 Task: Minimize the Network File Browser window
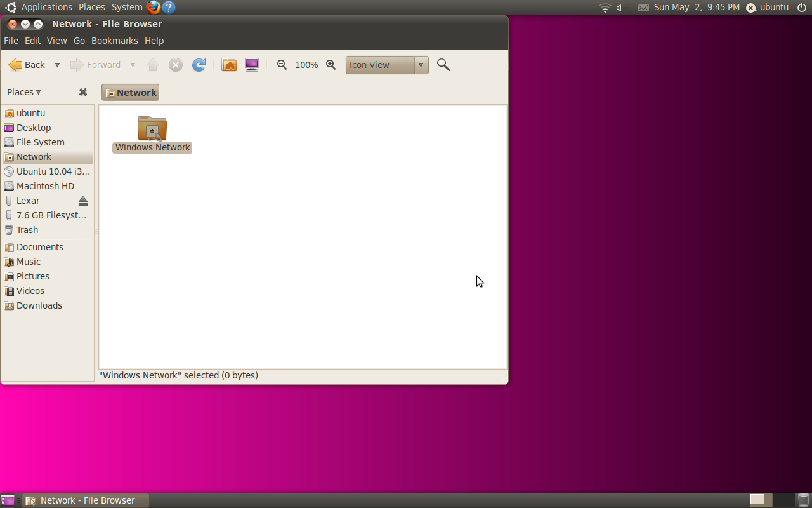click(x=25, y=24)
